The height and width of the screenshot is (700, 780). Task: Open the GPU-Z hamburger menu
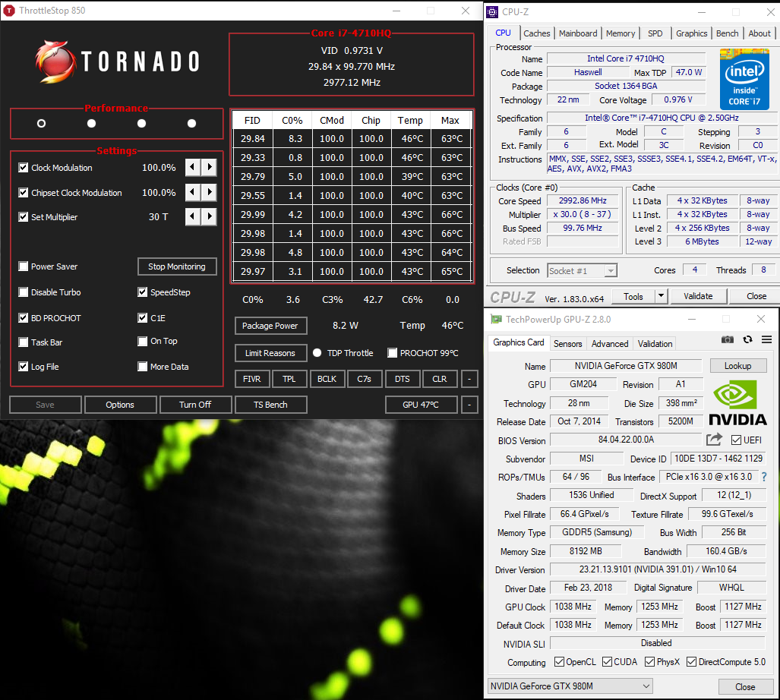(766, 339)
